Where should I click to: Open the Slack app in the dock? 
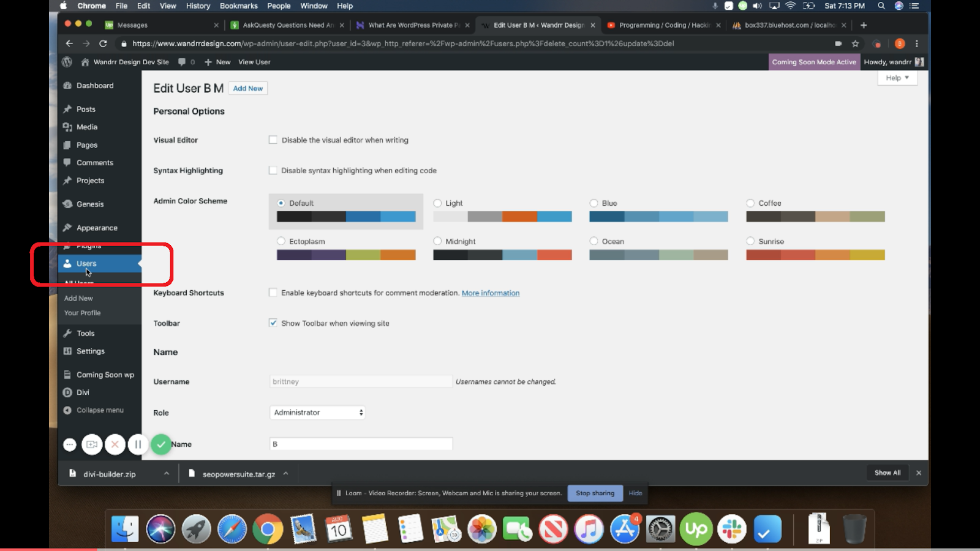(x=731, y=528)
